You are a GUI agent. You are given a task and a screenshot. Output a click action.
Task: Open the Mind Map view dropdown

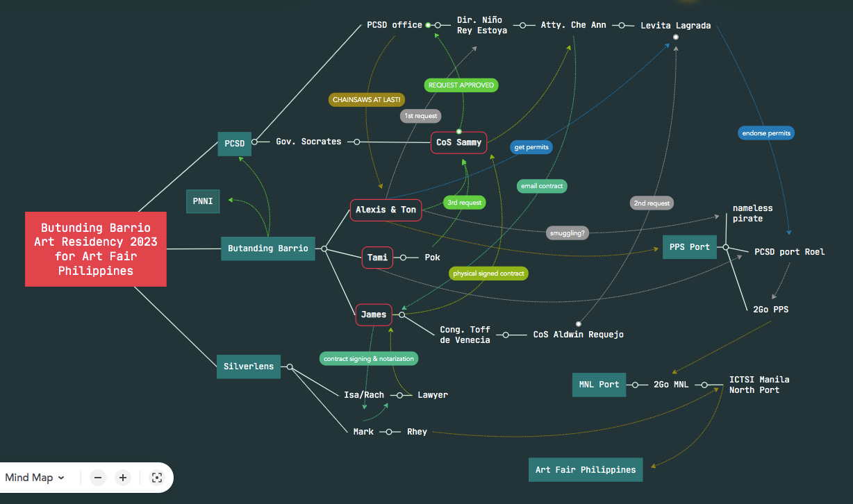pos(35,478)
